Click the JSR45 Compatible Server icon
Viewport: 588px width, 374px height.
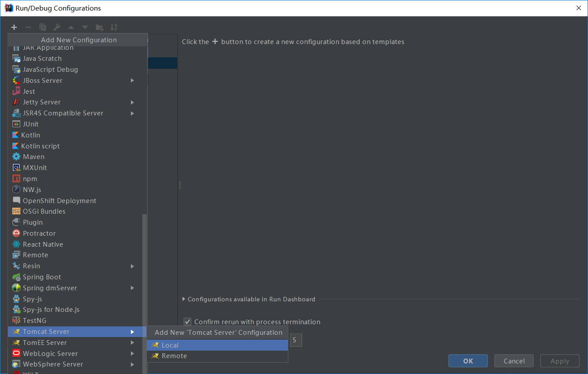pos(16,113)
